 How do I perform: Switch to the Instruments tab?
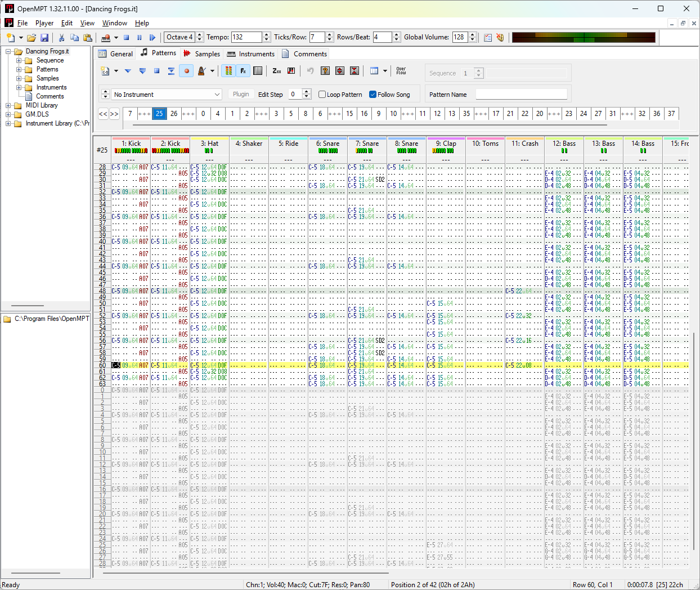click(250, 54)
